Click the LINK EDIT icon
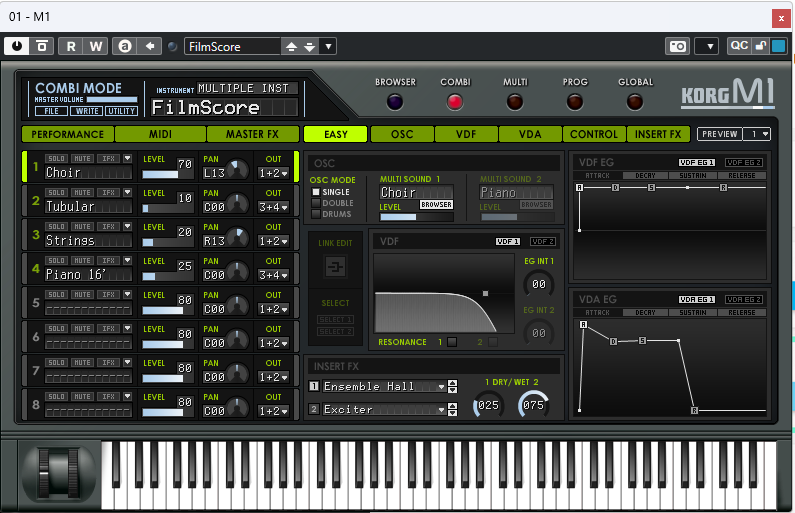The height and width of the screenshot is (513, 795). click(335, 267)
